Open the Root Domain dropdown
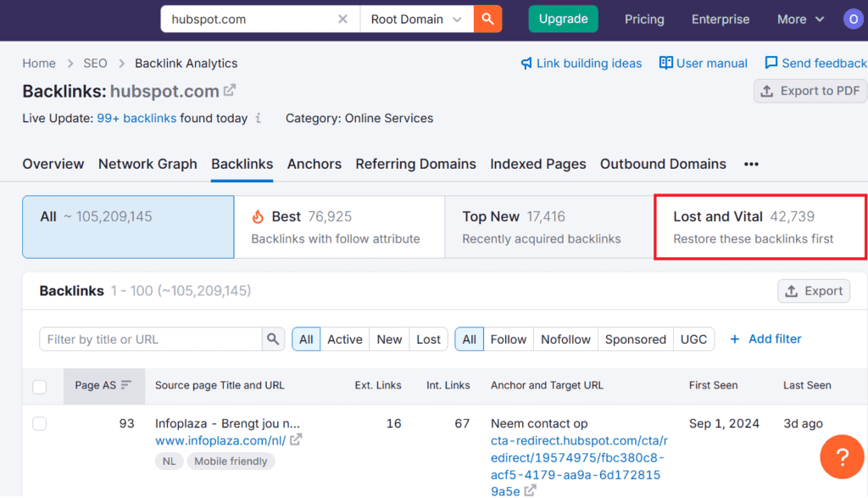Viewport: 868px width, 498px height. (416, 18)
